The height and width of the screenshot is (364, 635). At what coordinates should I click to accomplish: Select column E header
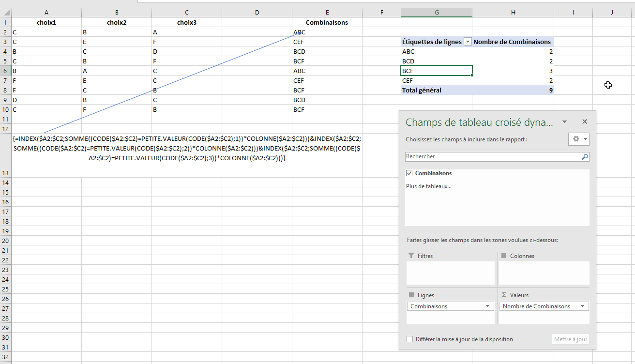coord(327,13)
